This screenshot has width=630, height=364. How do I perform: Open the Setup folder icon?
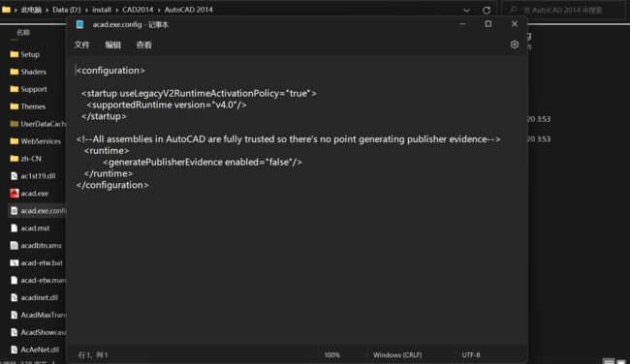tap(15, 54)
